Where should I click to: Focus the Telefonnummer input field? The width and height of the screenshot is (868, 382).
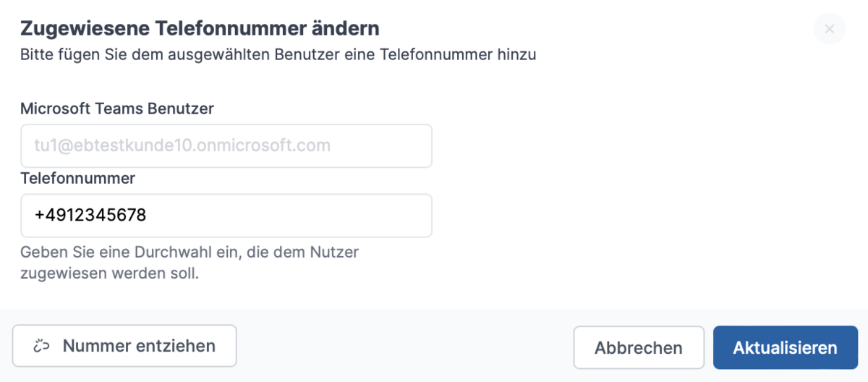226,216
